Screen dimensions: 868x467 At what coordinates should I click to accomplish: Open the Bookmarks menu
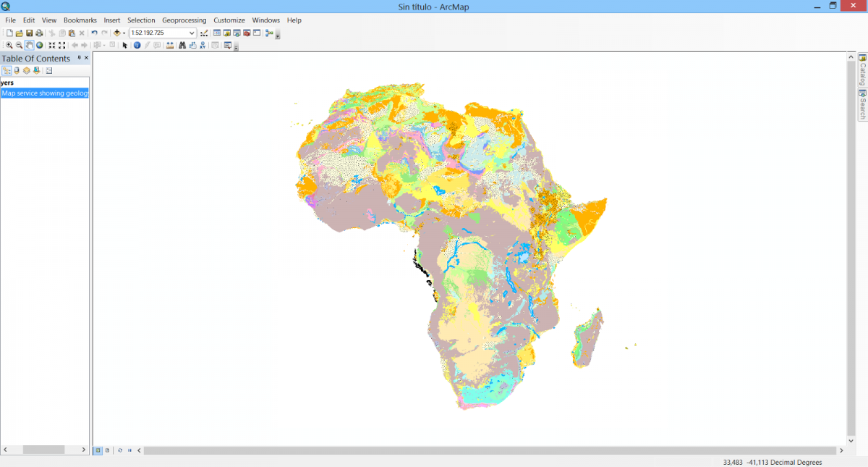(x=80, y=20)
